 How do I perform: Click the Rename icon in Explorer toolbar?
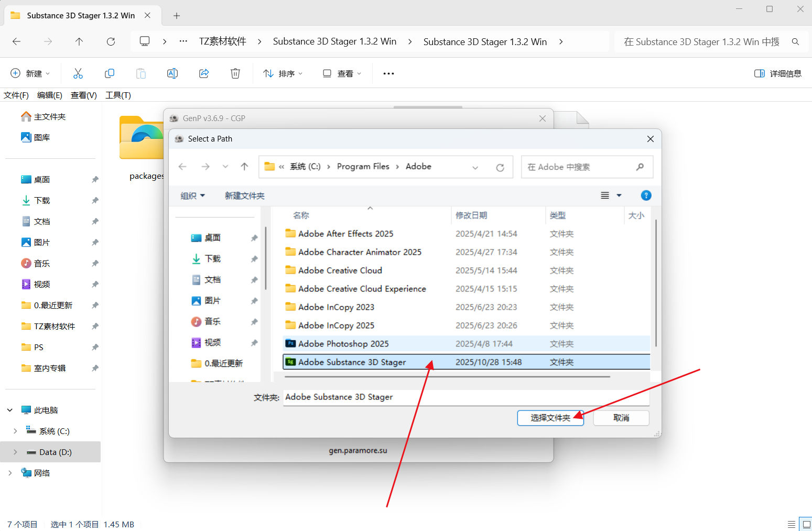[x=172, y=73]
